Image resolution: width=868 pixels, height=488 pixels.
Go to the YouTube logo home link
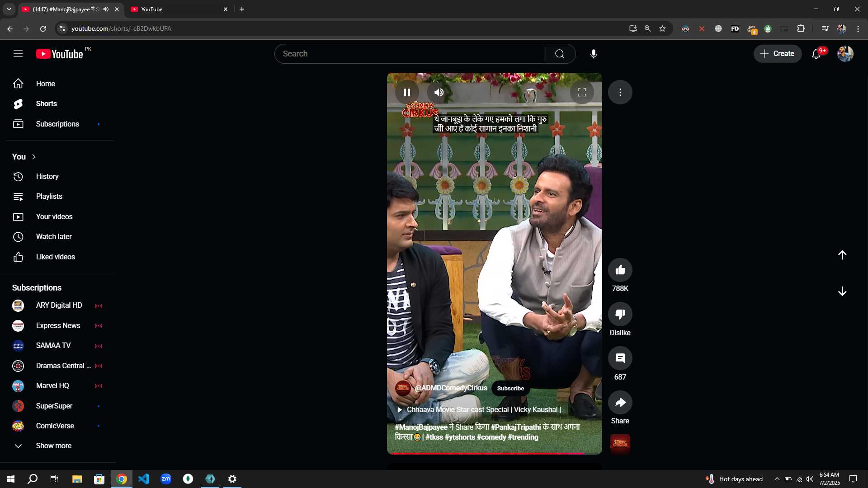pos(60,54)
